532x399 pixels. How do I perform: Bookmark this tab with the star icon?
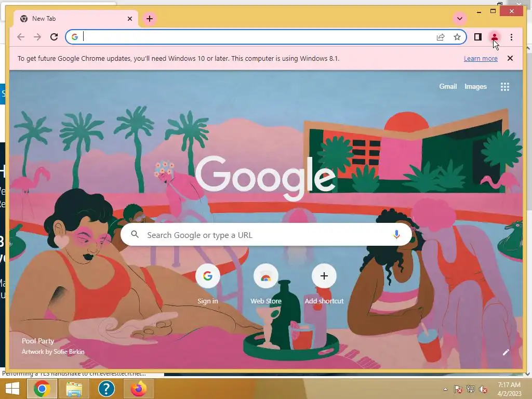click(457, 37)
